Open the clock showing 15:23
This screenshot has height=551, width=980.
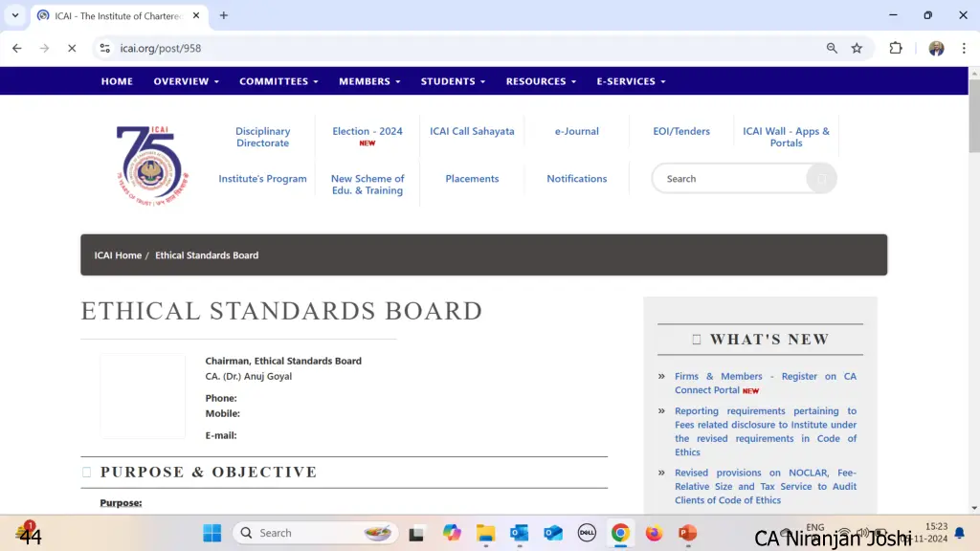coord(936,527)
